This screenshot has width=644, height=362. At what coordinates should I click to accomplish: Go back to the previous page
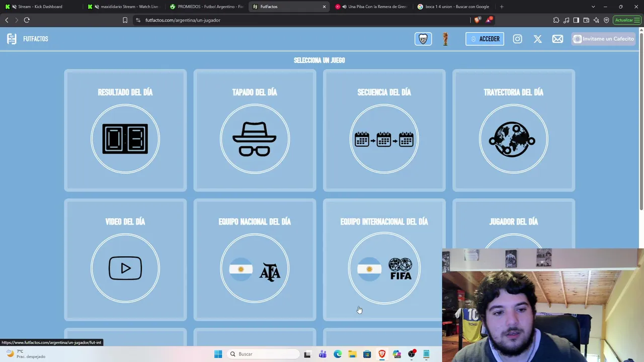7,20
